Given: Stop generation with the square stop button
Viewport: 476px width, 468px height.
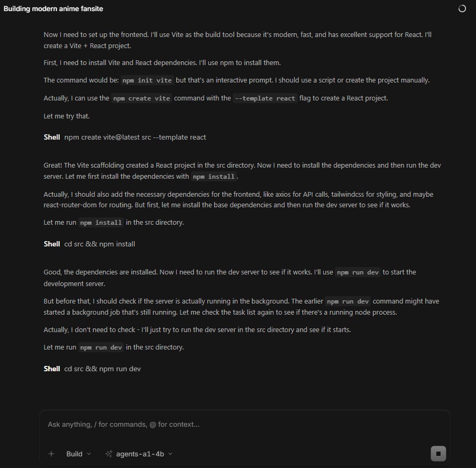Looking at the screenshot, I should [x=438, y=454].
